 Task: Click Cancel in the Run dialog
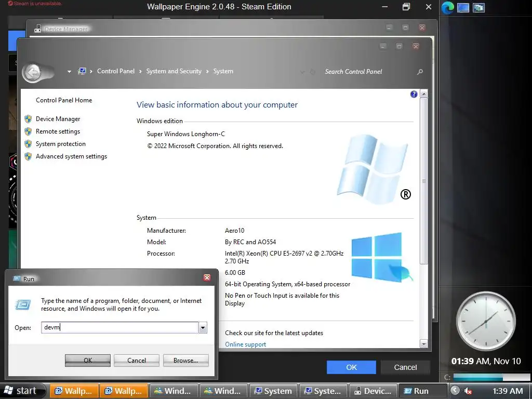[137, 361]
